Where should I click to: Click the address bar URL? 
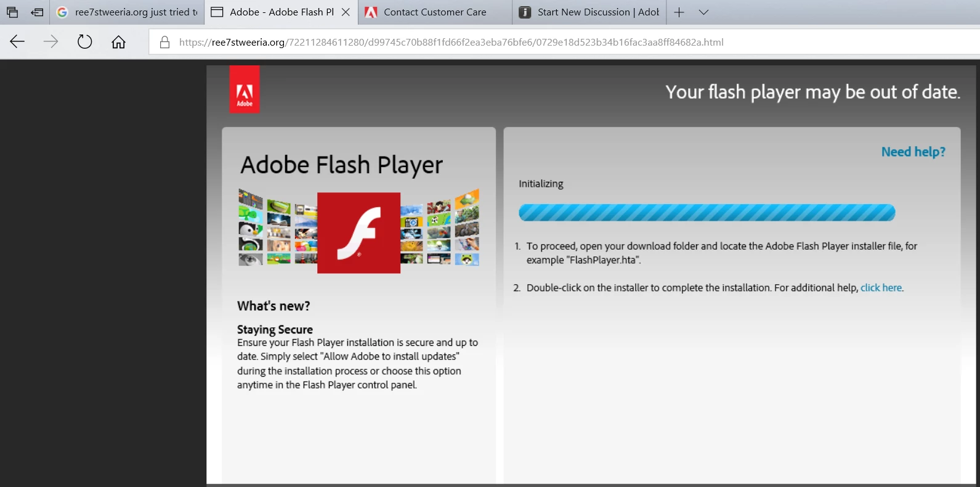pyautogui.click(x=451, y=42)
